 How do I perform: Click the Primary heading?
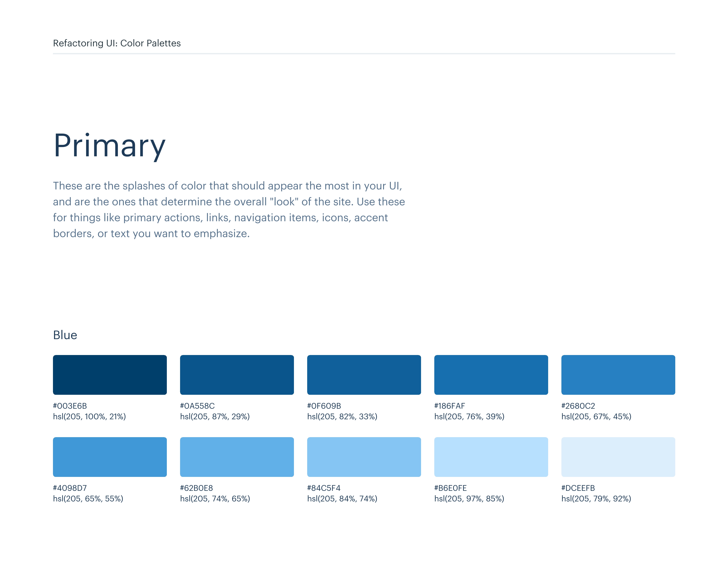click(109, 145)
